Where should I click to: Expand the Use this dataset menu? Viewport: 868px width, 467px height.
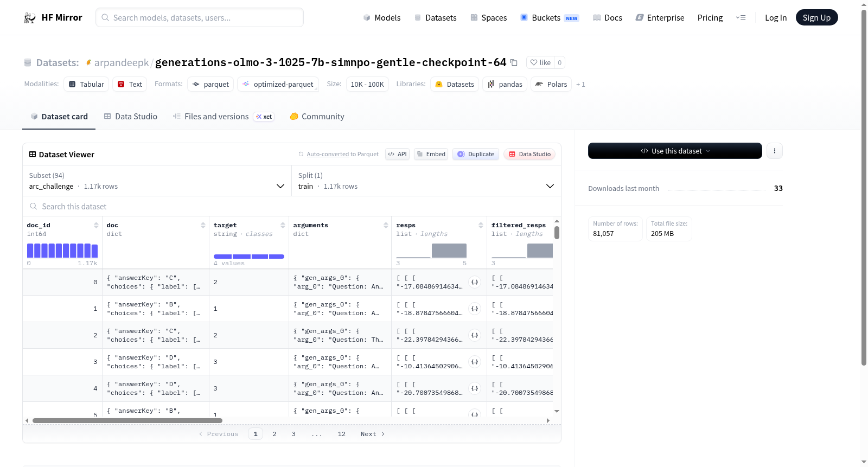tap(675, 151)
